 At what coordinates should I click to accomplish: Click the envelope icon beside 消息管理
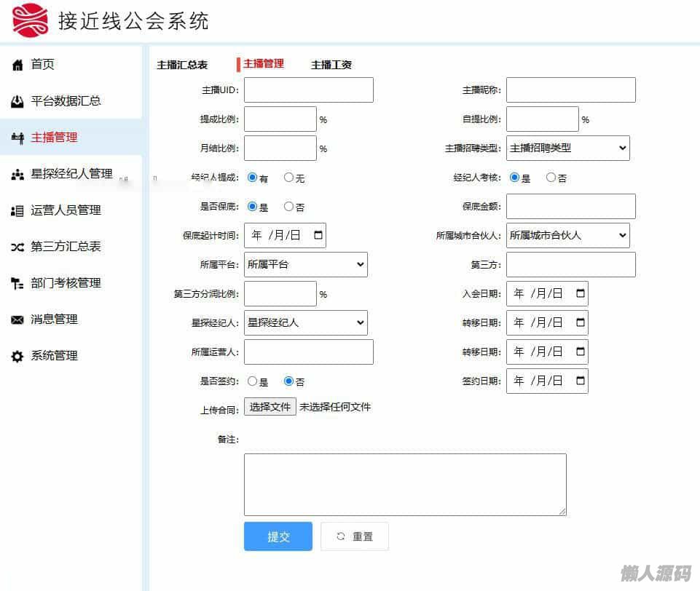[x=17, y=320]
